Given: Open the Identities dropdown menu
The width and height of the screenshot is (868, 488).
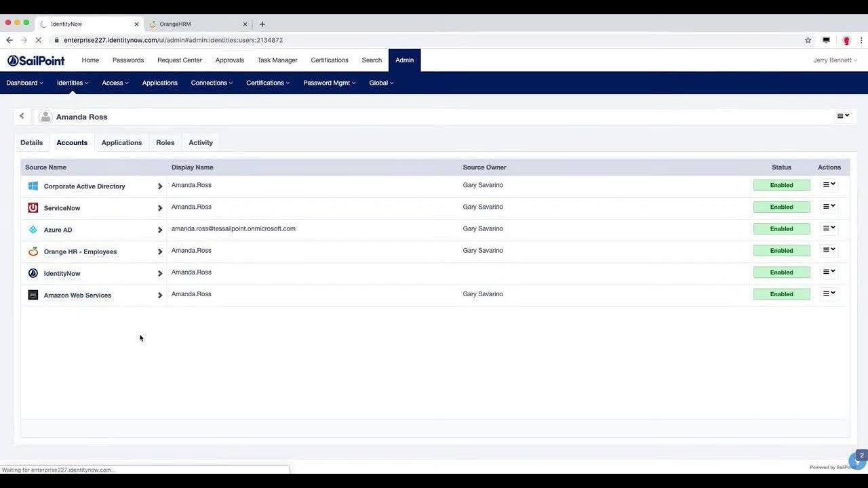Looking at the screenshot, I should 73,83.
